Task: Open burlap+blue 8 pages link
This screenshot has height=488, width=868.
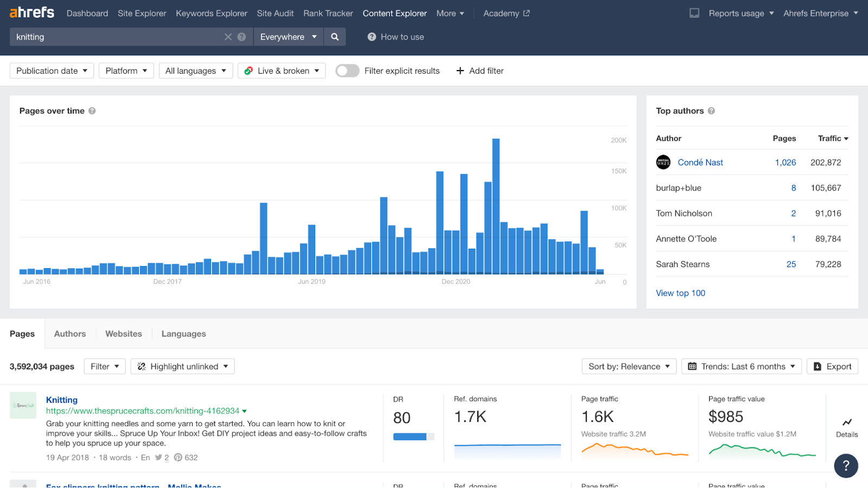Action: 794,188
